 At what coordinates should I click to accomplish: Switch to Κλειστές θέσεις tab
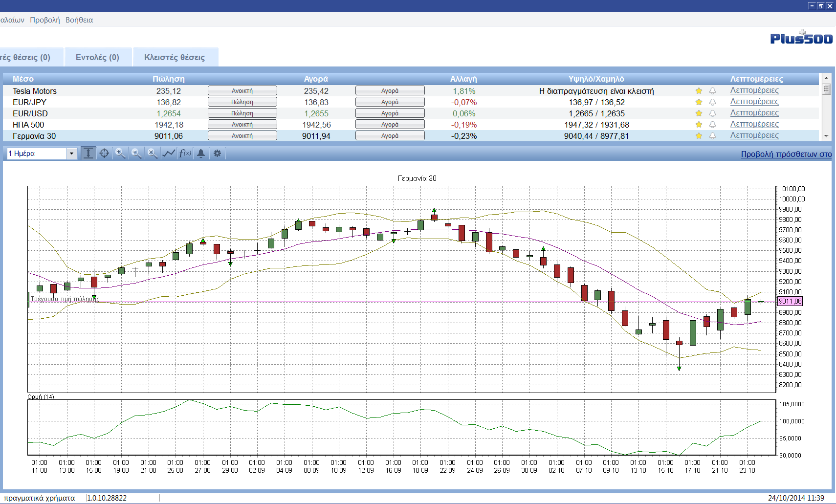coord(175,57)
